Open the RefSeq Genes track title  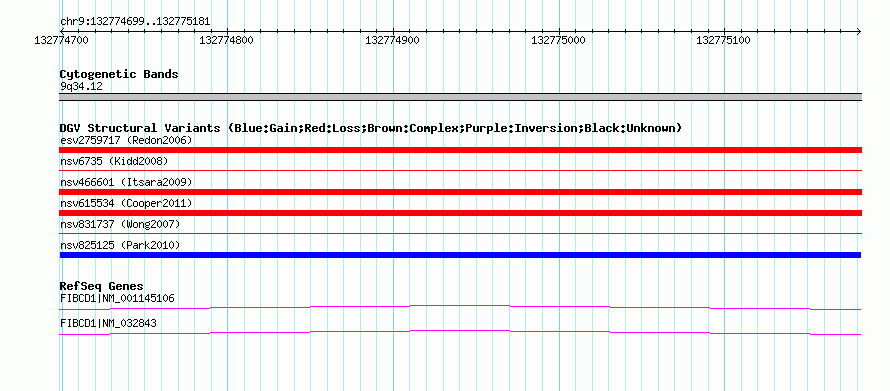[102, 286]
